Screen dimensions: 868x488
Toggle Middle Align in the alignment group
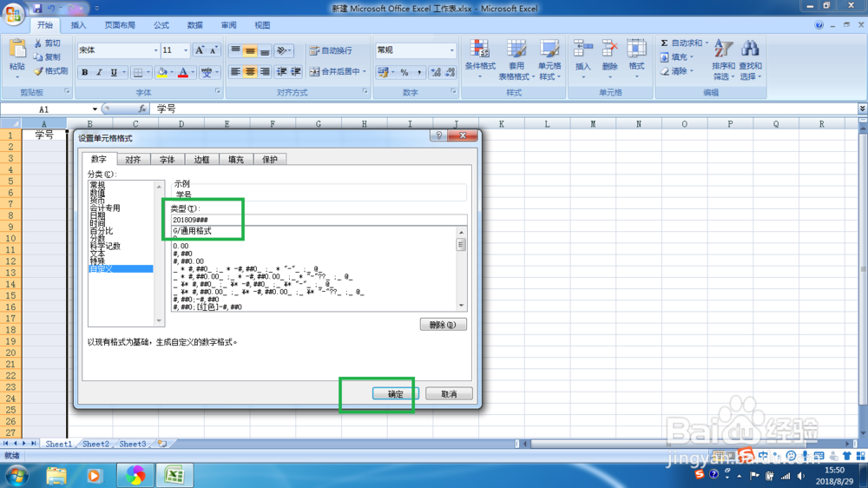point(250,50)
